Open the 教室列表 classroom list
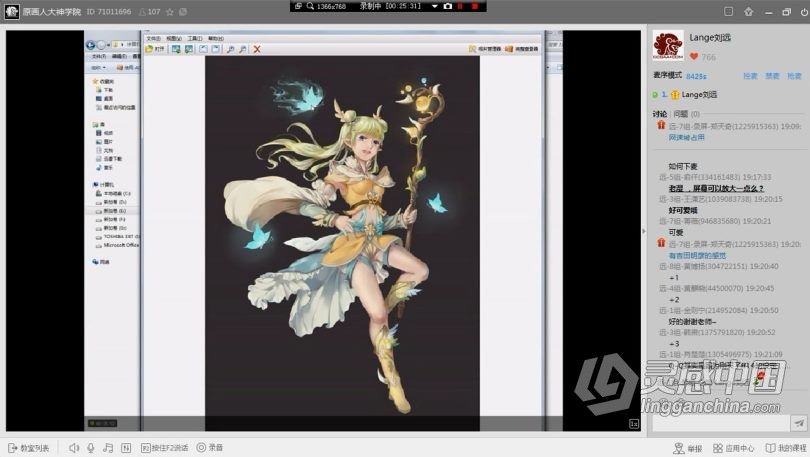Viewport: 810px width, 457px height. click(29, 448)
